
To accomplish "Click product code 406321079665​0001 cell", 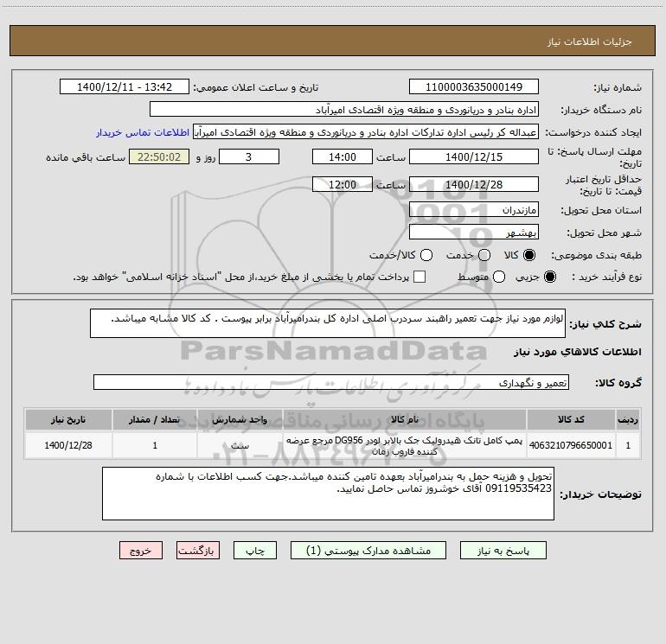I will coord(571,445).
